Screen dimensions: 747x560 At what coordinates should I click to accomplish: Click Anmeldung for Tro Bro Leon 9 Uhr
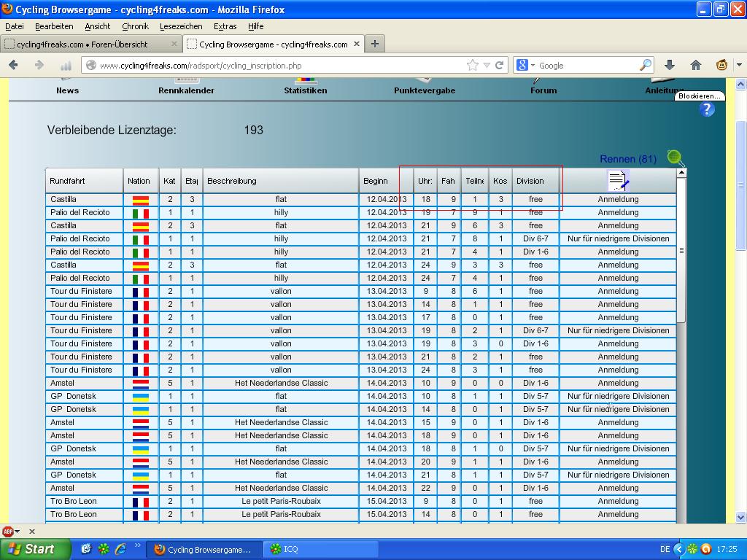click(x=618, y=501)
